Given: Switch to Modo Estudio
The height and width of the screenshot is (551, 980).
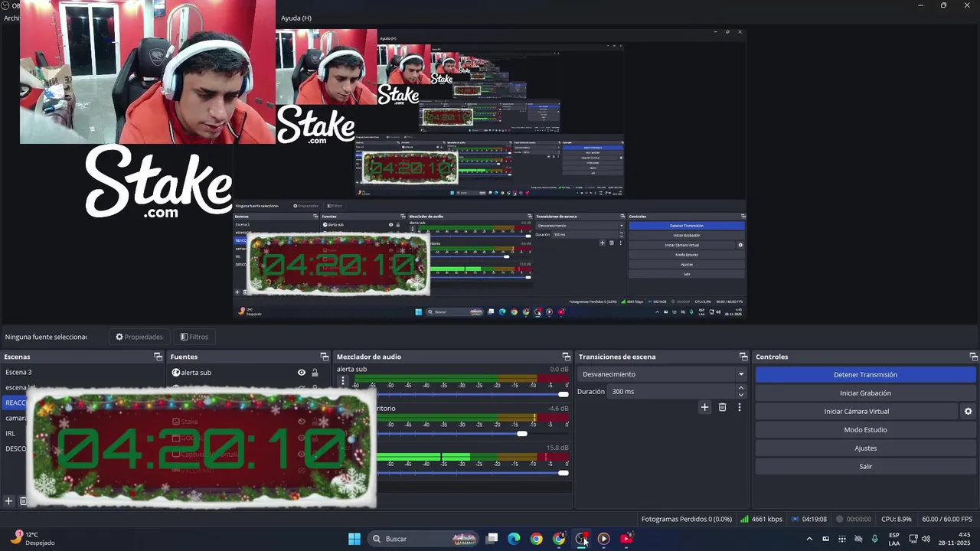Looking at the screenshot, I should pos(865,429).
